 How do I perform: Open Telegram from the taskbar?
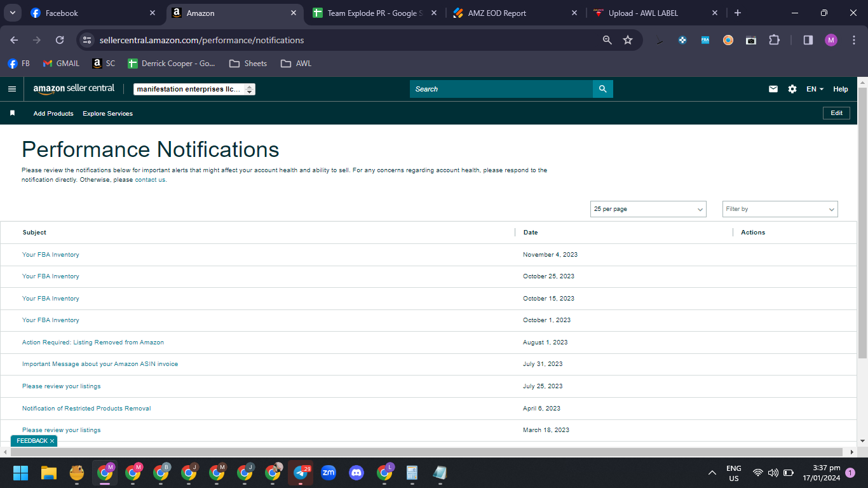point(301,473)
